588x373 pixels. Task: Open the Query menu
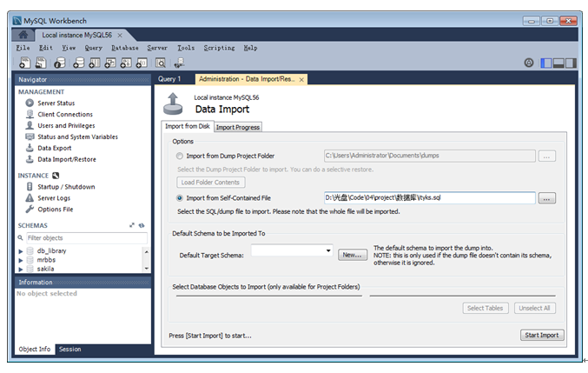[94, 48]
